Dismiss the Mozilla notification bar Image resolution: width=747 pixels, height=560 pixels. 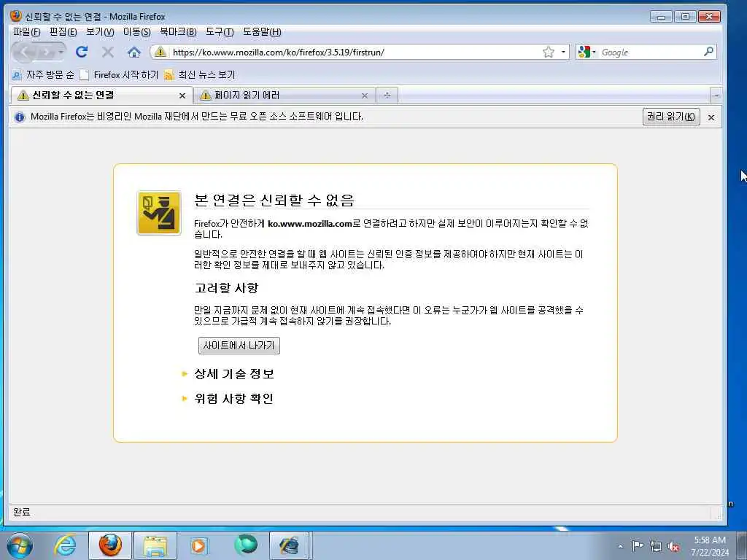(711, 117)
